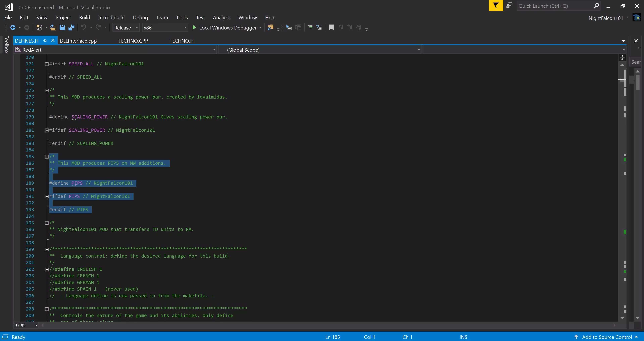Collapse the #ifdef PIPS region at line 191
The image size is (644, 341).
click(47, 196)
